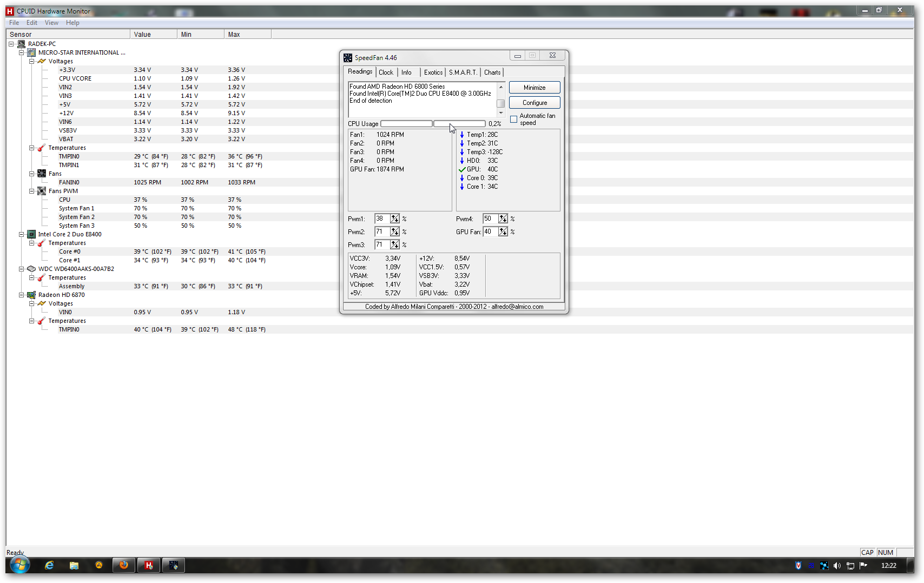Click the RADEK-PC computer icon
Viewport: 924px width, 583px height.
21,44
